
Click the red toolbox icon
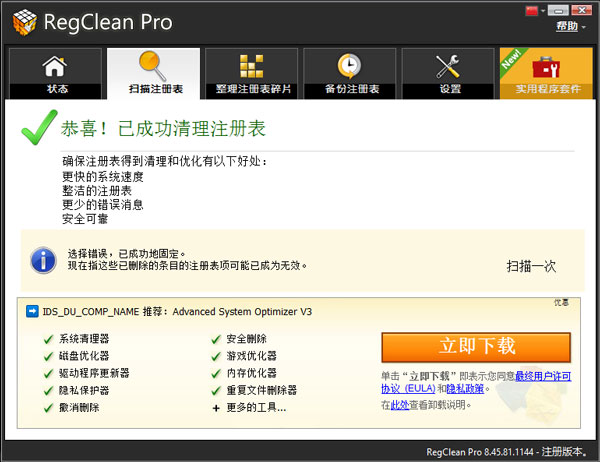click(546, 67)
